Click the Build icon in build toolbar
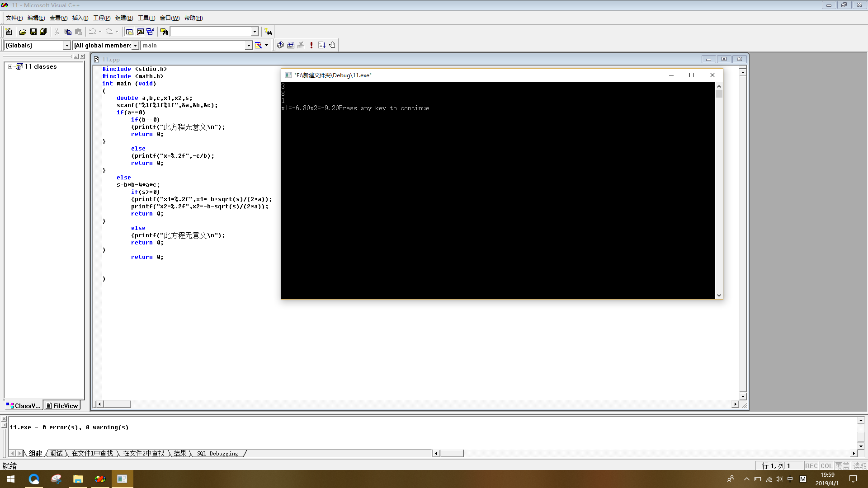 point(291,45)
